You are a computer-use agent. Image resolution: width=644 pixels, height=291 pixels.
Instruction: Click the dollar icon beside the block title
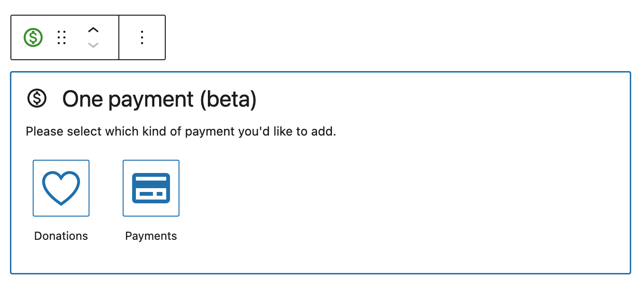[x=38, y=99]
